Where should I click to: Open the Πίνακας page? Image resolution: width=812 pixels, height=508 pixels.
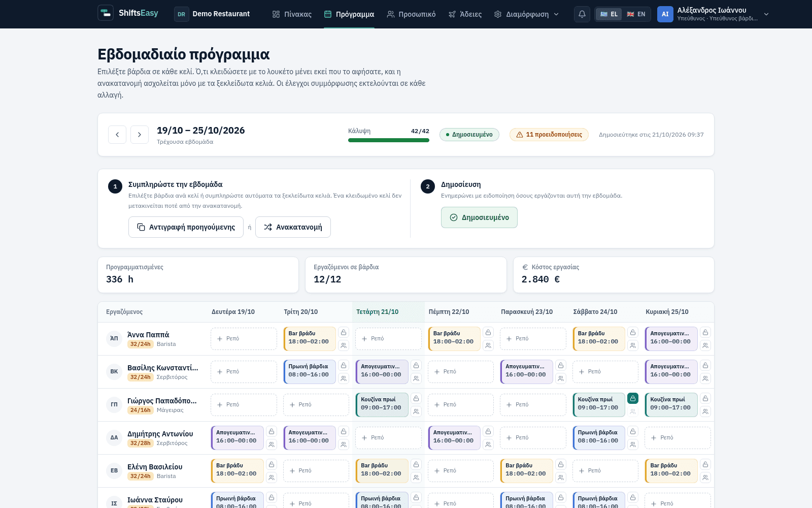point(292,14)
